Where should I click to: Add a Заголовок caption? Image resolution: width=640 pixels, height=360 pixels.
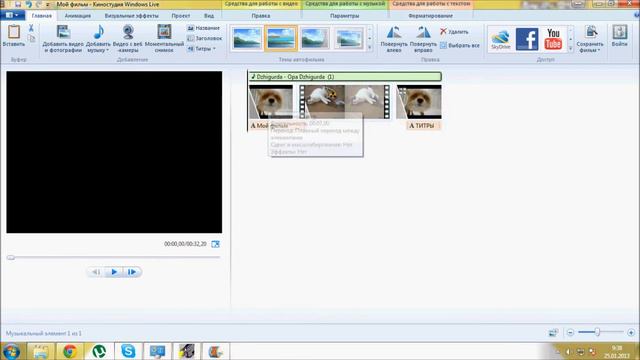[204, 38]
